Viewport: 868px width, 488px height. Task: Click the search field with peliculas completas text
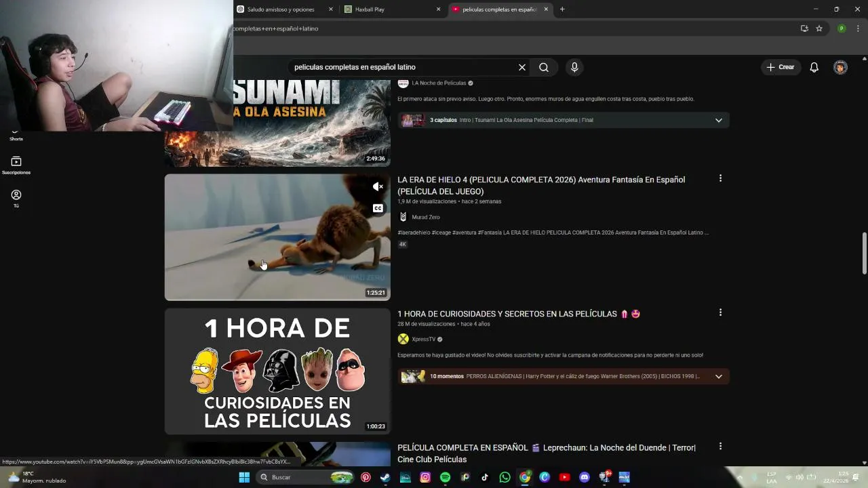(403, 67)
